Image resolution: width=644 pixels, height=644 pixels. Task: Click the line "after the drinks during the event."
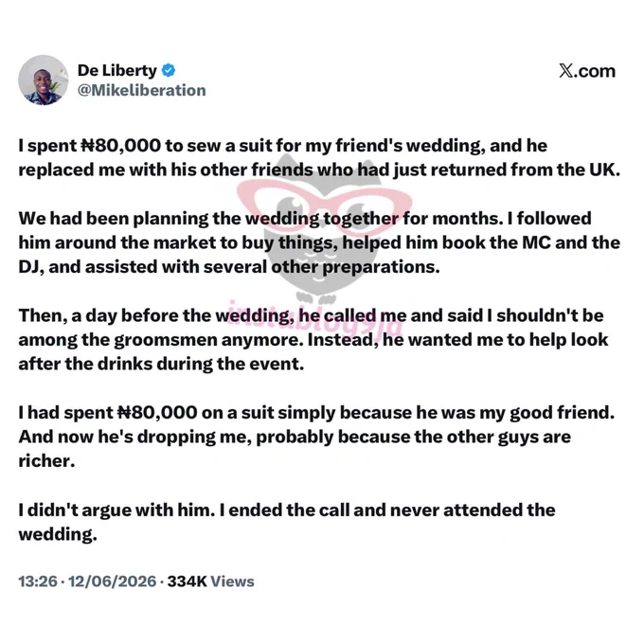(x=161, y=364)
